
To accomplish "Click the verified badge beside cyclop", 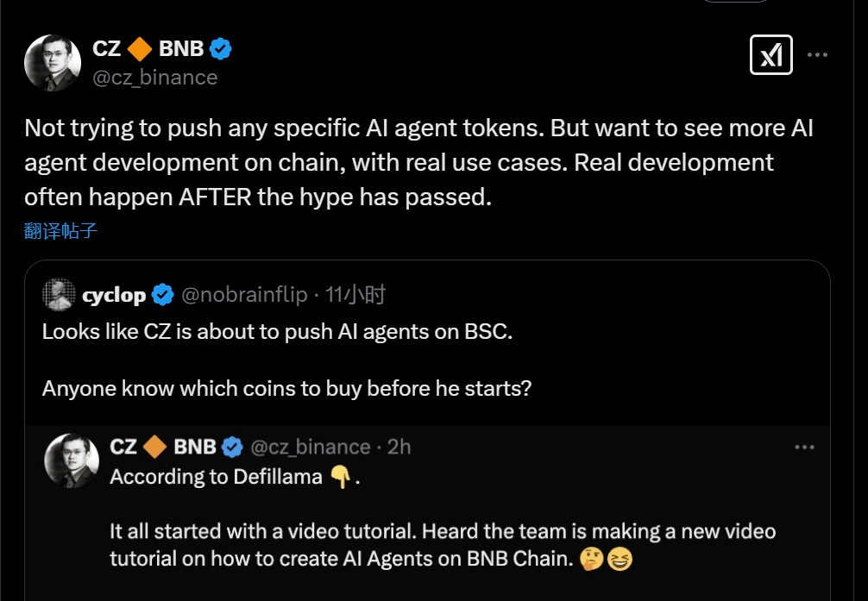I will [x=162, y=296].
